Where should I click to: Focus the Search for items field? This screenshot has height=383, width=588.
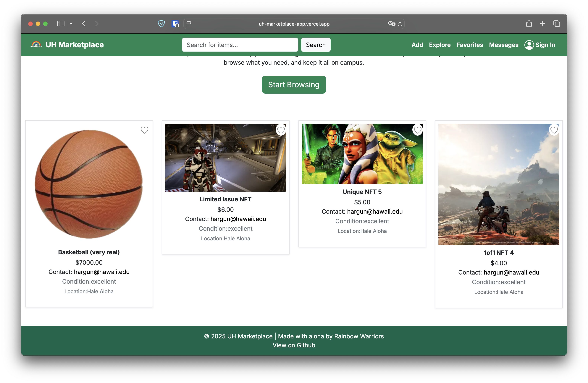(x=240, y=45)
